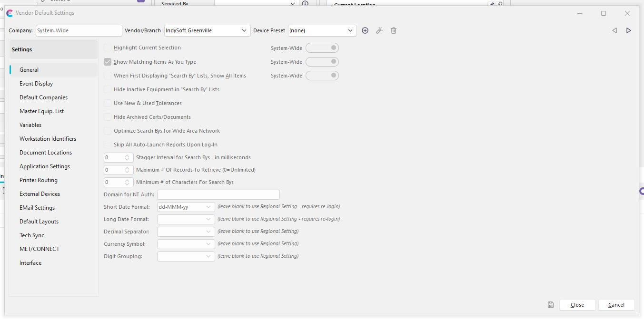Click the magic wand preset icon
The height and width of the screenshot is (319, 644).
pyautogui.click(x=379, y=30)
